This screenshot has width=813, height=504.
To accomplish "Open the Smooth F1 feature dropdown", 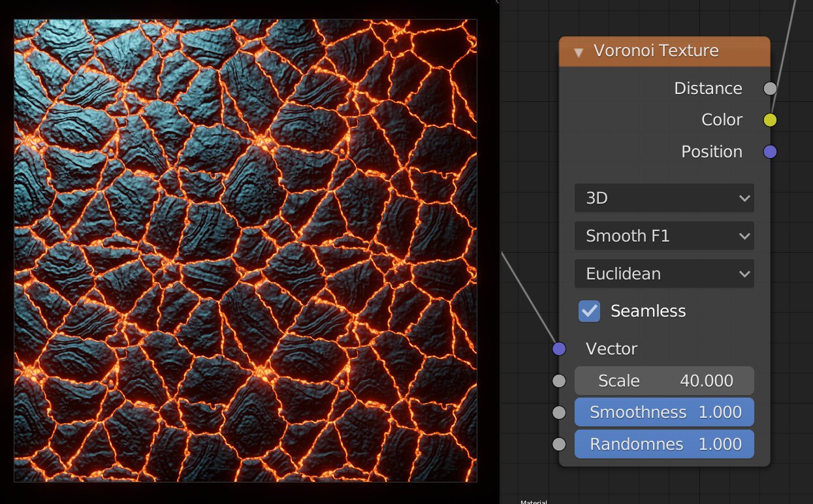I will [664, 236].
